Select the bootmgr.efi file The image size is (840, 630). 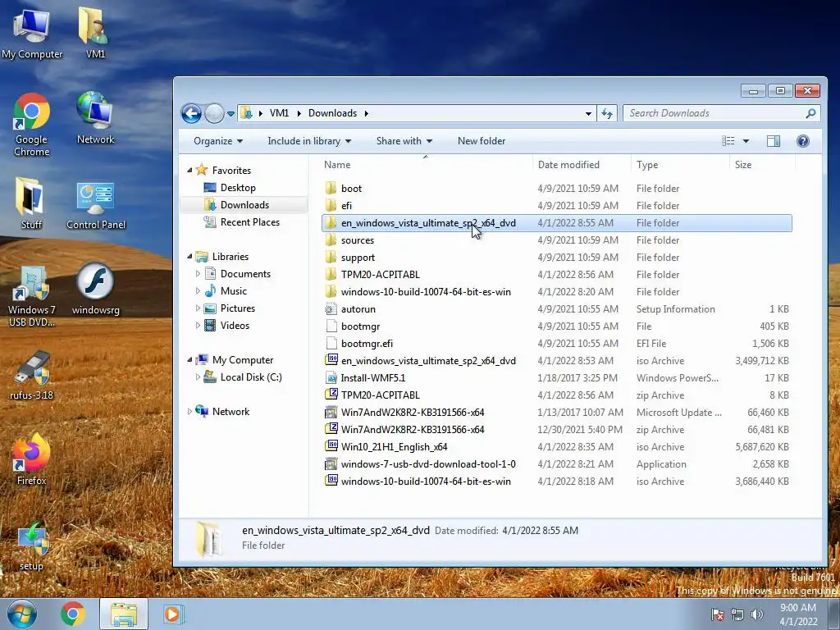pyautogui.click(x=557, y=344)
